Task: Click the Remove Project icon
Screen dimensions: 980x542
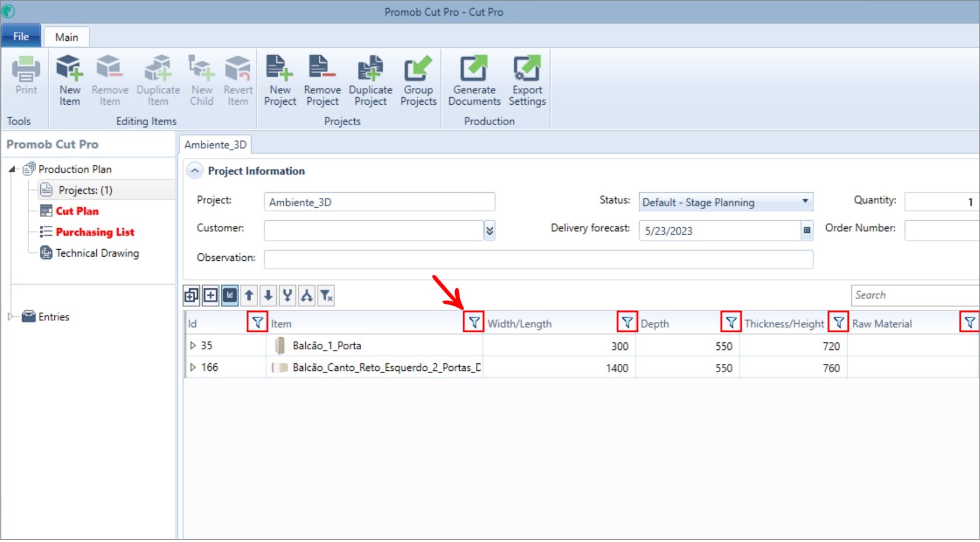Action: 322,80
